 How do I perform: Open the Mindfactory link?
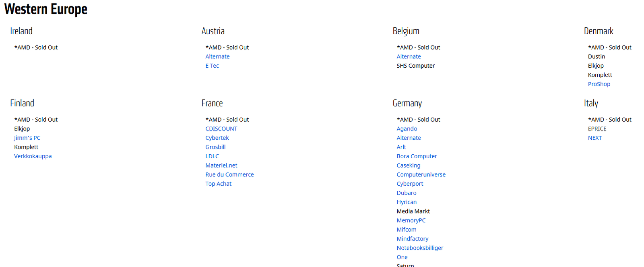(x=413, y=239)
